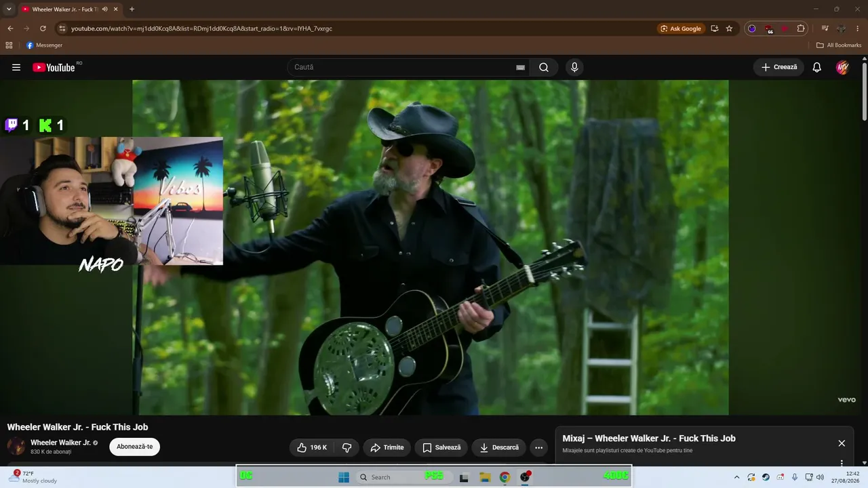Open the red extension with 66 badge
Image resolution: width=868 pixels, height=488 pixels.
click(768, 28)
